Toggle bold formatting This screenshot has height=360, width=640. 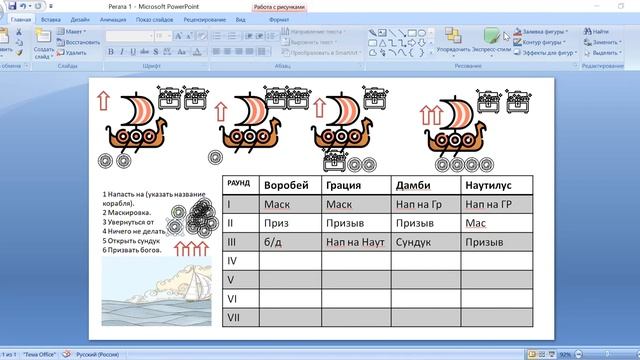(111, 52)
